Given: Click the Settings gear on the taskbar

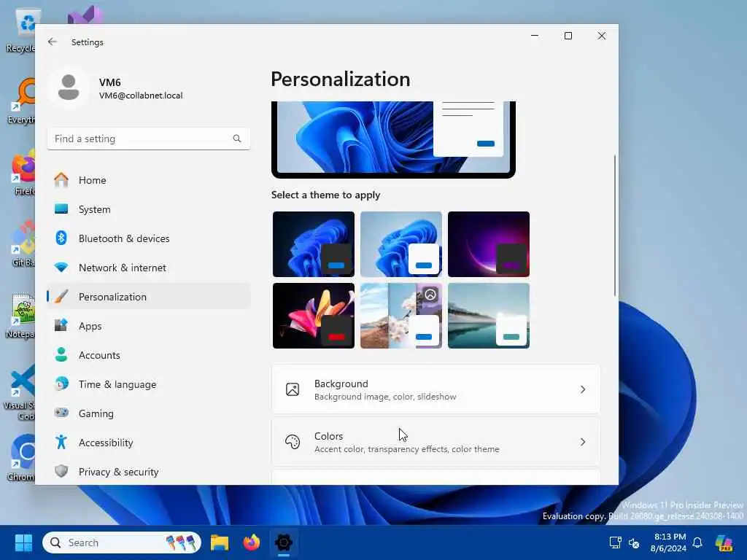Looking at the screenshot, I should tap(284, 542).
